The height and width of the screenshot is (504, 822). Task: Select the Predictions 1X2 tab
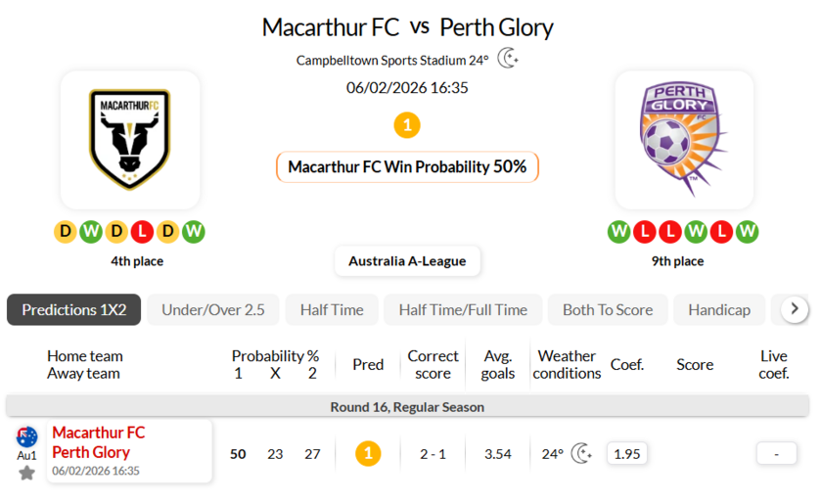click(74, 309)
